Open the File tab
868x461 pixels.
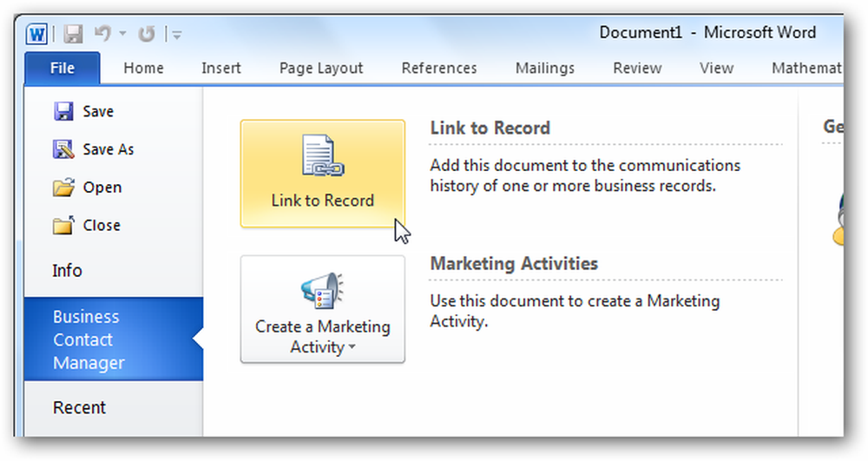click(x=62, y=68)
